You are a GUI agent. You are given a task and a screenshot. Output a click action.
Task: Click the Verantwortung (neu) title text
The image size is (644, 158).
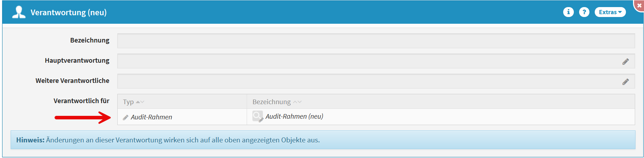[x=68, y=12]
